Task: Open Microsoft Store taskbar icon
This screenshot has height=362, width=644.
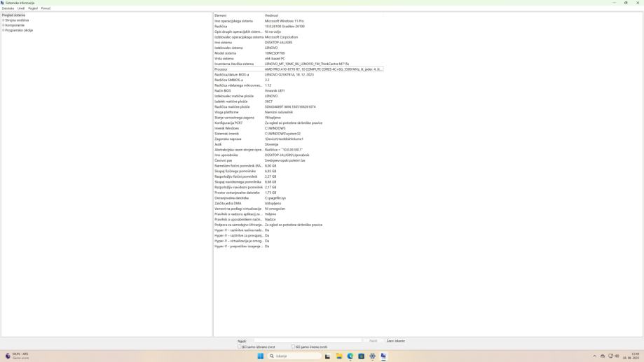Action: pyautogui.click(x=362, y=356)
